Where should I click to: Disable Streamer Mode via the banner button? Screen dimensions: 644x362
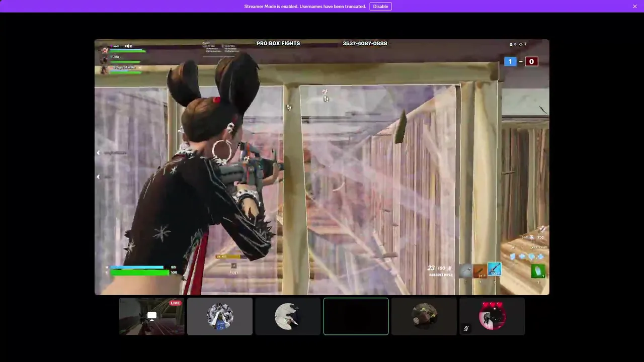(x=380, y=7)
